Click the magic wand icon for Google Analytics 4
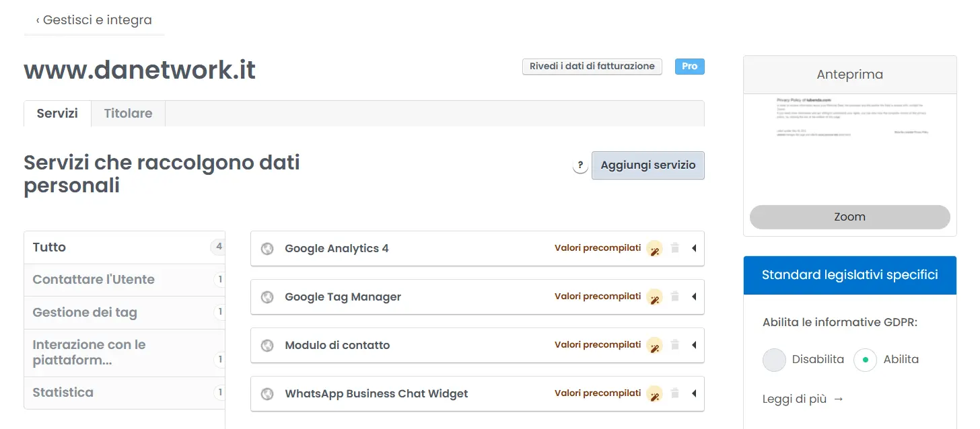 click(654, 249)
